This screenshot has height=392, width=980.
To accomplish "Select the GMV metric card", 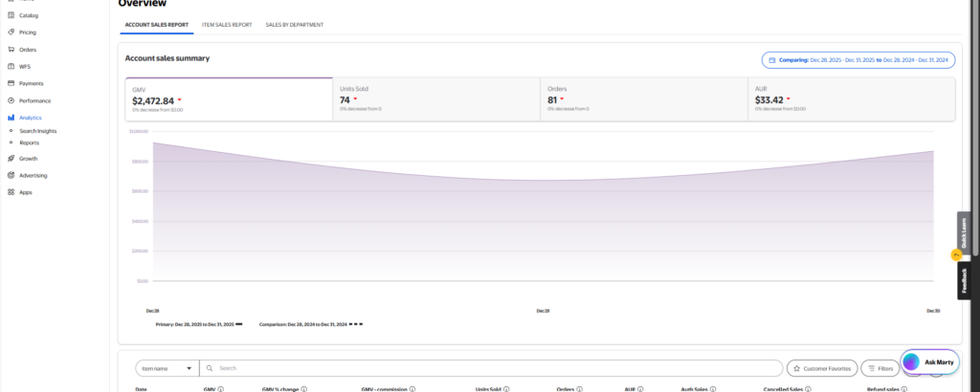I will pos(229,99).
